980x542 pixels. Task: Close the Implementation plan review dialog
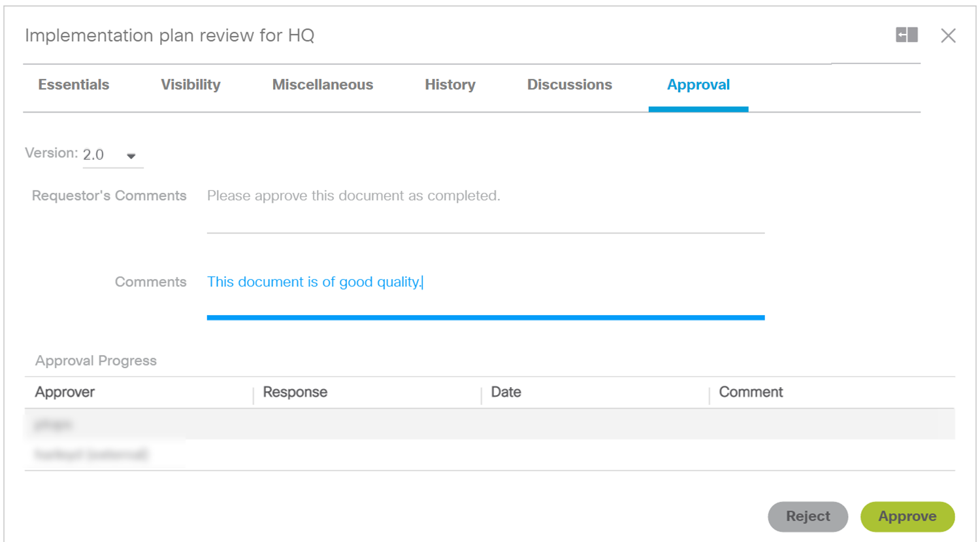pos(948,35)
